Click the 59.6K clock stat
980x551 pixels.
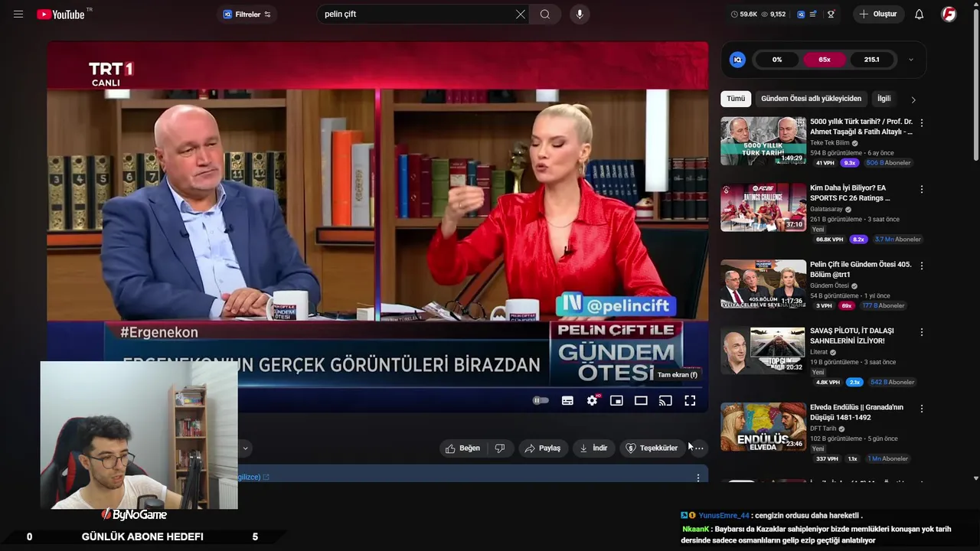(744, 14)
